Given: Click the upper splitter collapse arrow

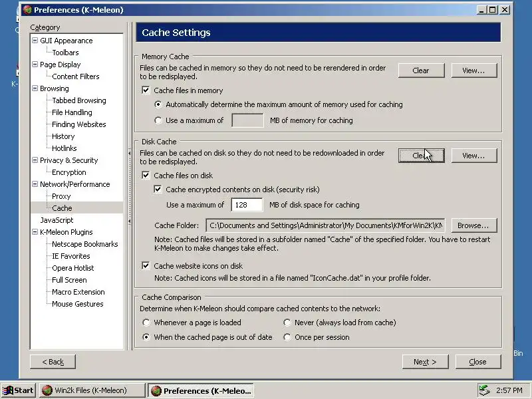Looking at the screenshot, I should [129, 154].
